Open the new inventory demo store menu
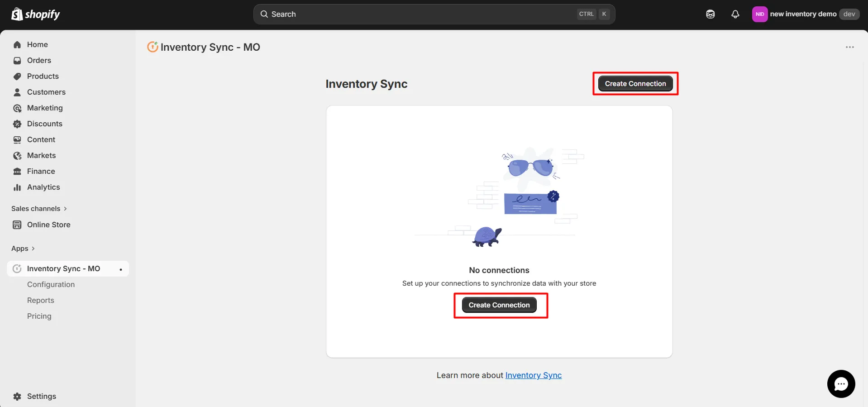 tap(806, 14)
